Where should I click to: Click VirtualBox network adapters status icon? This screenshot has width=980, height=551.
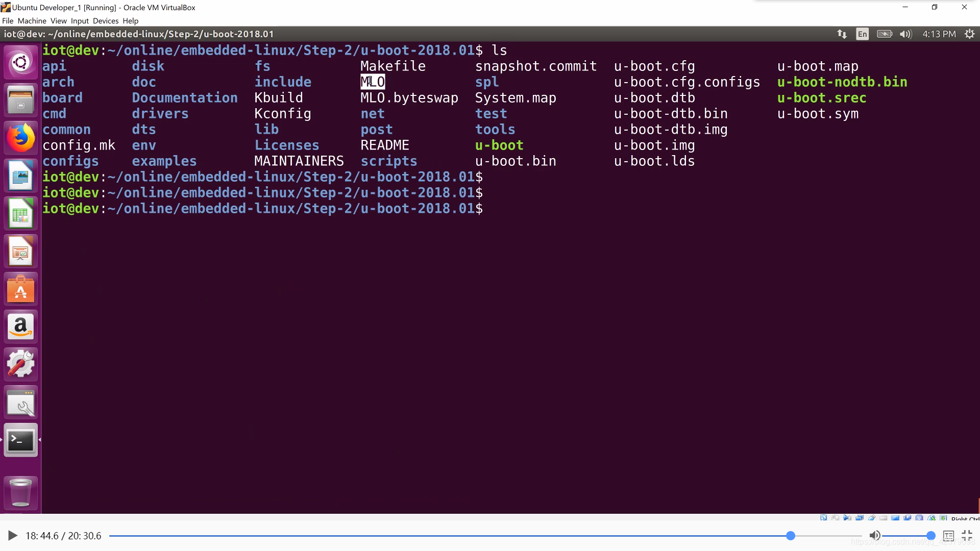860,517
